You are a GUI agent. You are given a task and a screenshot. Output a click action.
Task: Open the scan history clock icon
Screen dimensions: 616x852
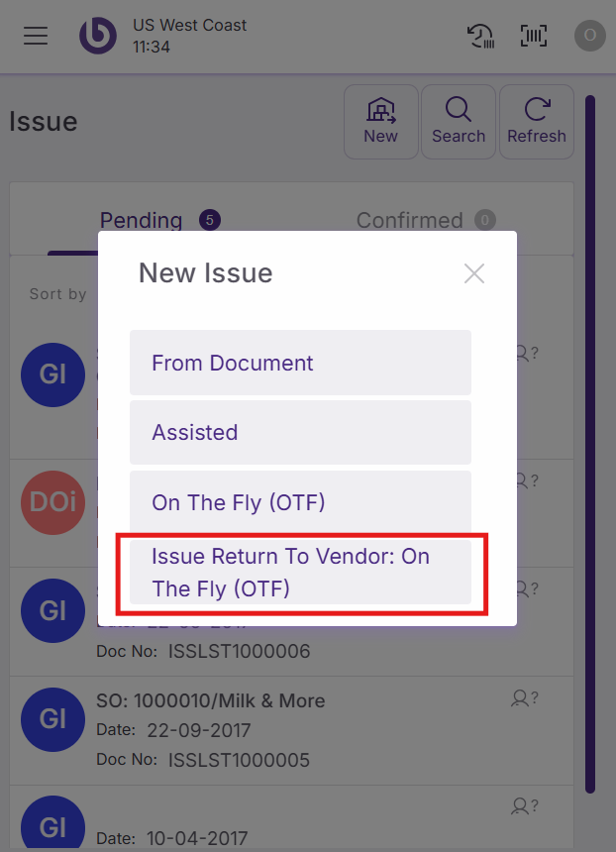[480, 36]
